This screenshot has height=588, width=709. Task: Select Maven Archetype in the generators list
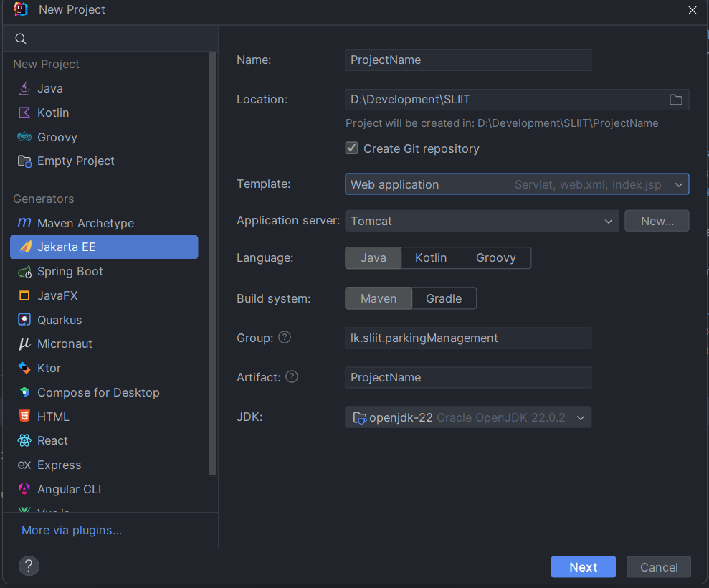tap(85, 223)
